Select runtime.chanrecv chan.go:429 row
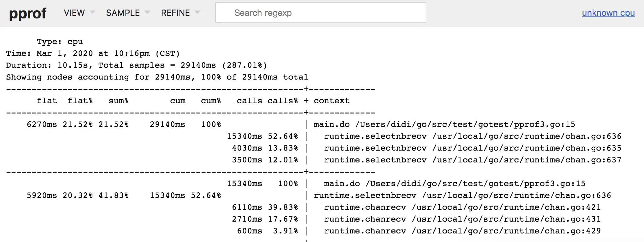 click(419, 231)
